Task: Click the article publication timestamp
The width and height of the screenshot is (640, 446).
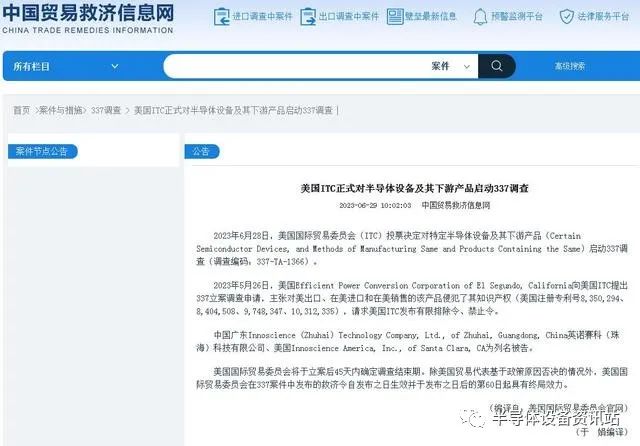Action: [x=375, y=205]
